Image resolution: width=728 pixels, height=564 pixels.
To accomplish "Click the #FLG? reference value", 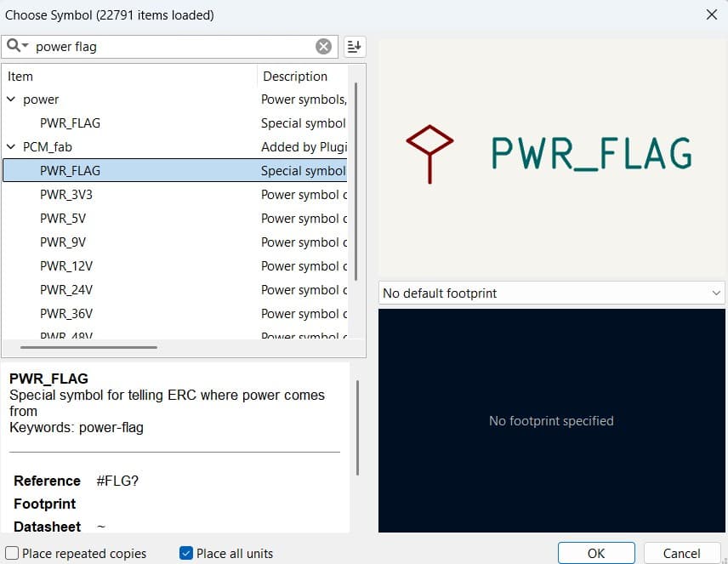I will coord(117,481).
